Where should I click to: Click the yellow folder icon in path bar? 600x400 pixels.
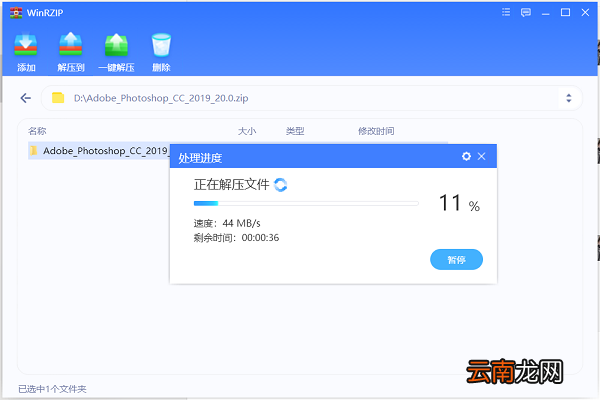click(x=58, y=98)
